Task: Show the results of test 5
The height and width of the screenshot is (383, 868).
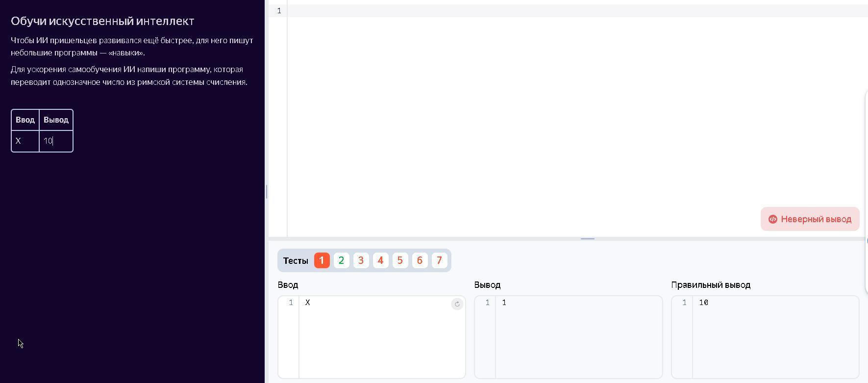Action: click(x=400, y=260)
